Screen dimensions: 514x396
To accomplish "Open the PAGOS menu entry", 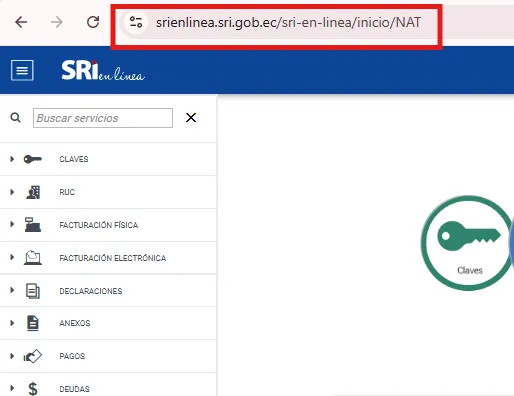I will pyautogui.click(x=72, y=356).
